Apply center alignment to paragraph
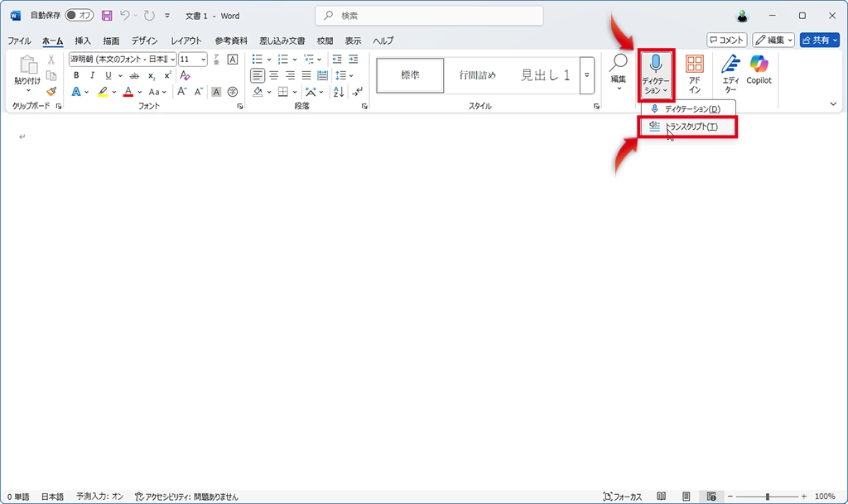 click(x=275, y=75)
